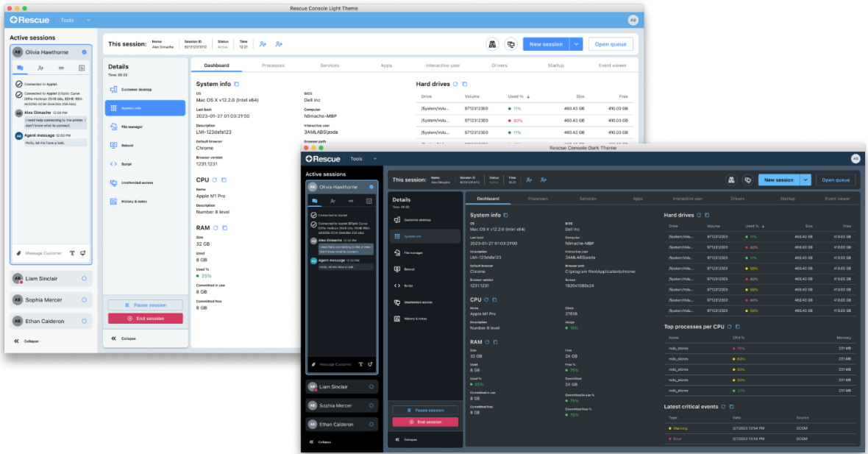The image size is (868, 454).
Task: Expand New session arrow in light theme window
Action: (576, 44)
